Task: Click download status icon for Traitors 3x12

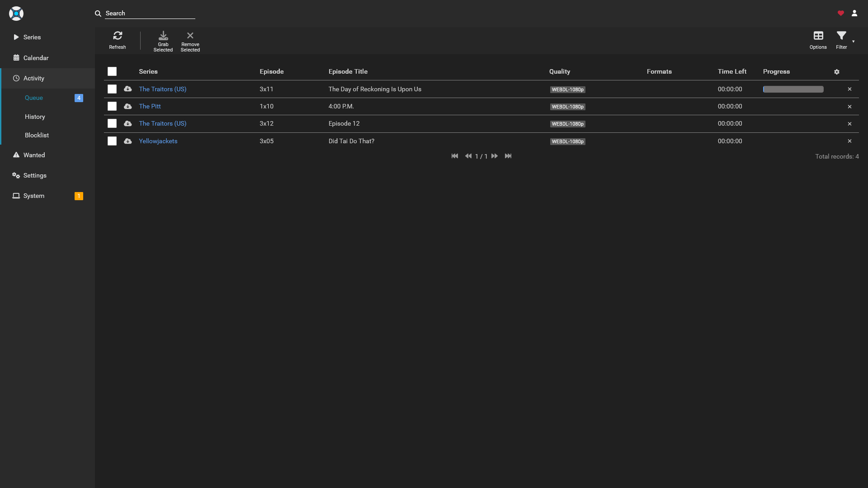Action: click(128, 123)
